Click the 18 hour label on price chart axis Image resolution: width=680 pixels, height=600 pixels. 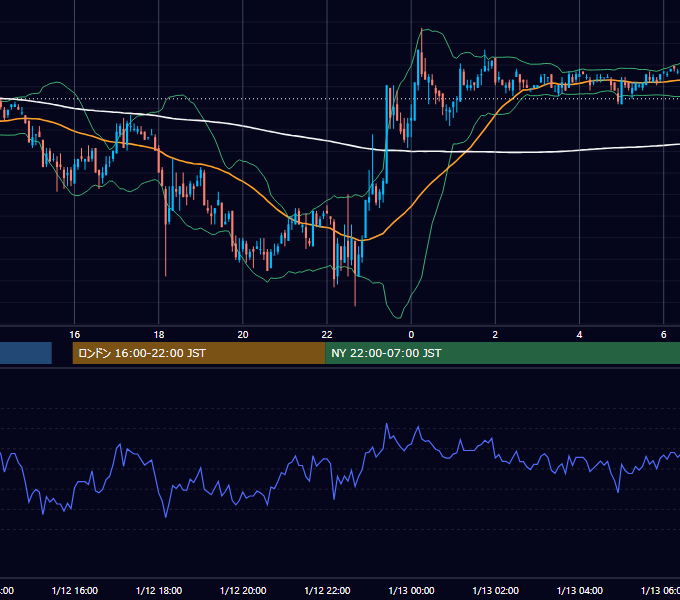159,334
